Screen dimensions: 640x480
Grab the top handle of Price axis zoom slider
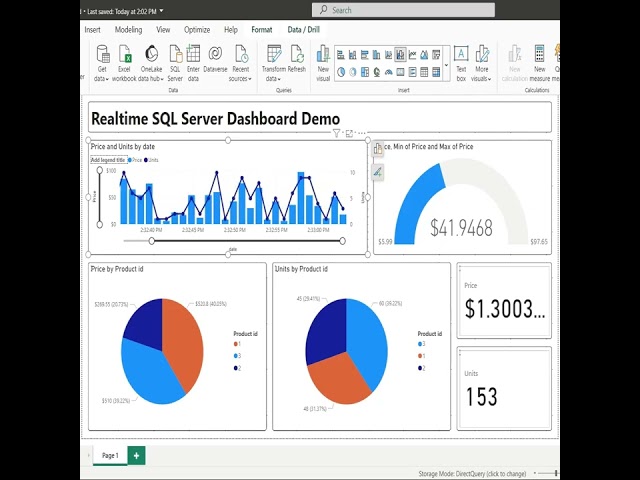coord(100,170)
